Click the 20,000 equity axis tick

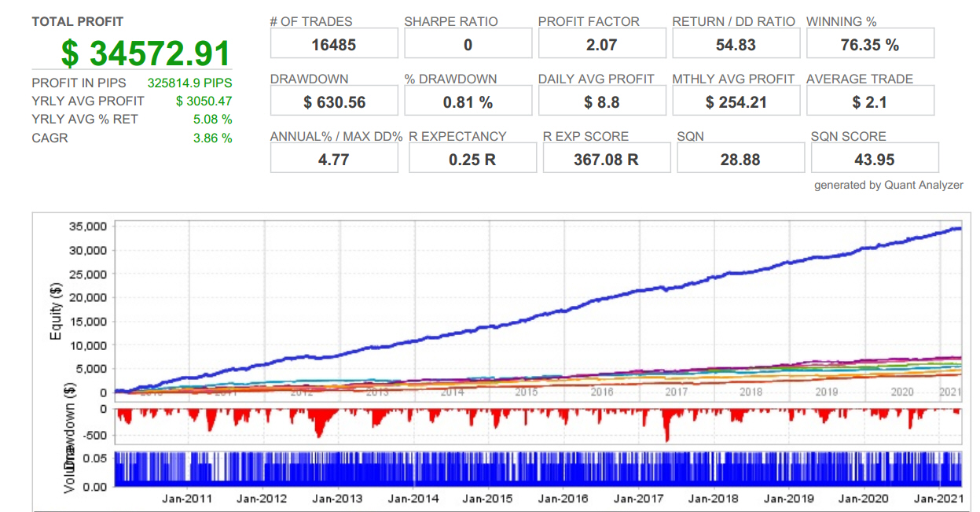pos(87,298)
